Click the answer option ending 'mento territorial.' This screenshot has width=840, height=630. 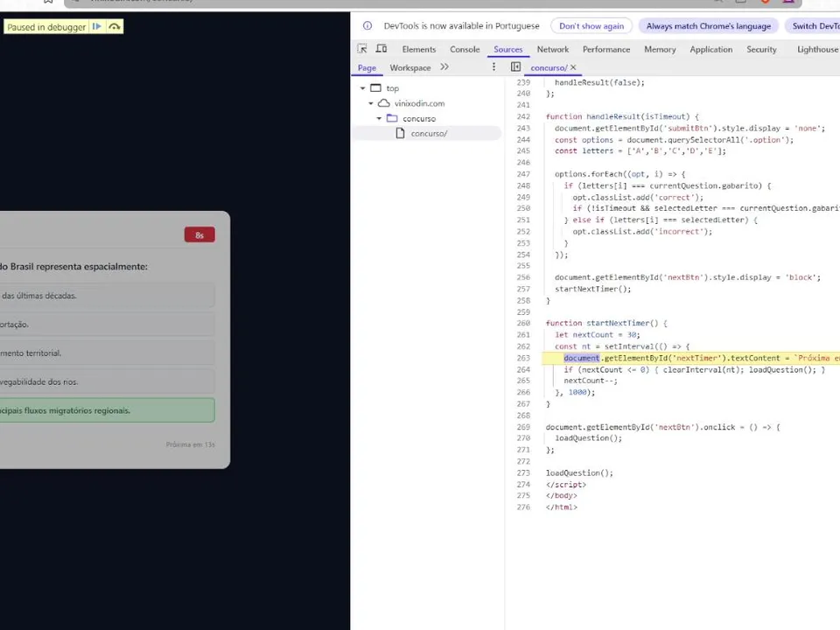pyautogui.click(x=107, y=353)
